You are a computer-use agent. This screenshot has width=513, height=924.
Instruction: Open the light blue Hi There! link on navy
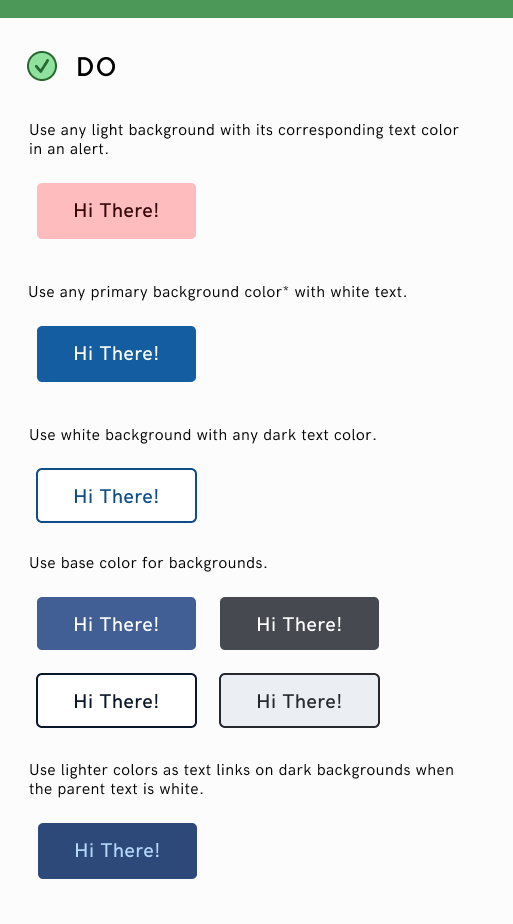pyautogui.click(x=117, y=850)
